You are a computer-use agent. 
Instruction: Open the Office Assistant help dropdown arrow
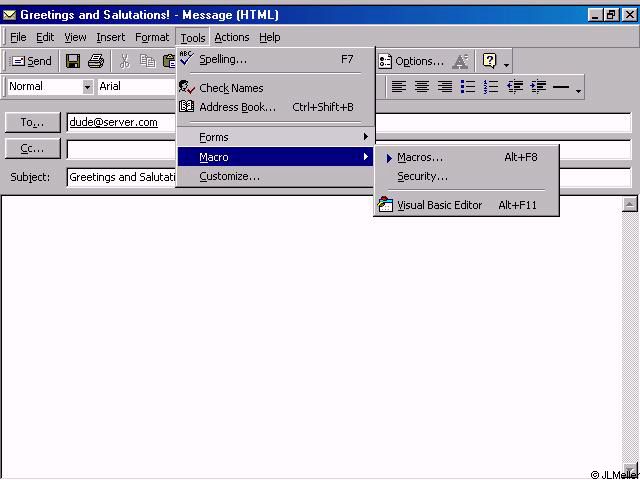pyautogui.click(x=506, y=63)
